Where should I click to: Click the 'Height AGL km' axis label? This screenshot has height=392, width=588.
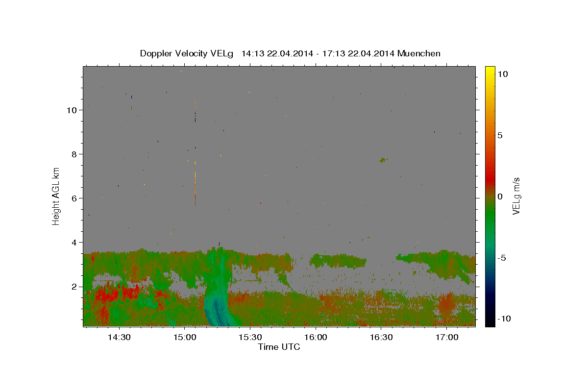pyautogui.click(x=56, y=196)
